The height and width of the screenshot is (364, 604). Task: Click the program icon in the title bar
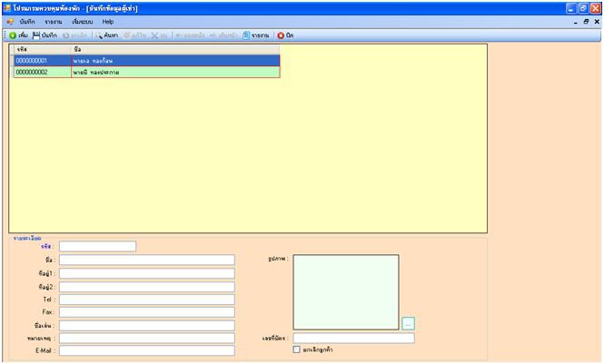[7, 8]
